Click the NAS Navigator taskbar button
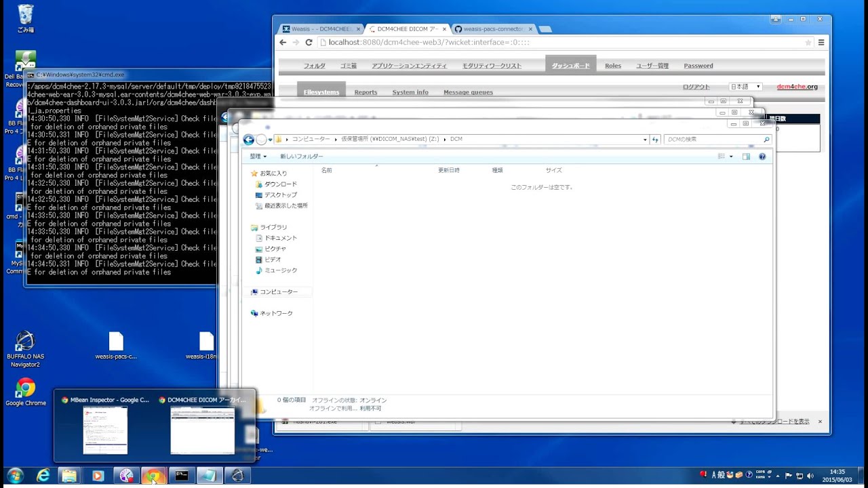 coord(237,476)
